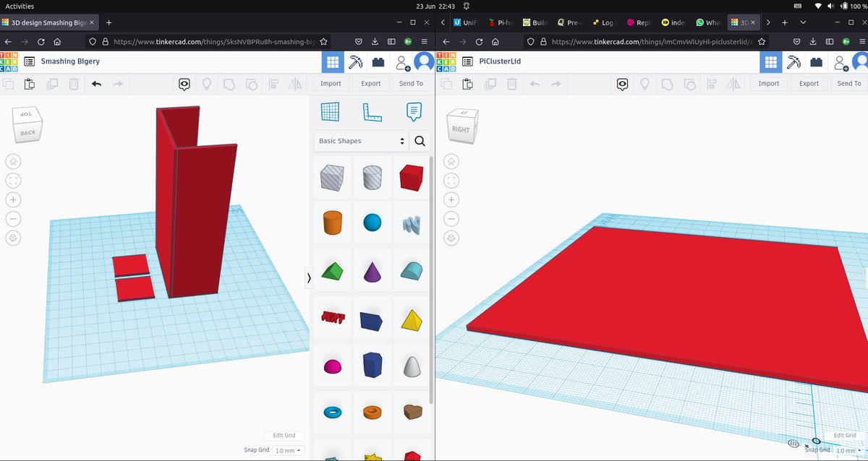Select the Ruler tool in shapes panel
Viewport: 868px width, 461px height.
tap(373, 112)
